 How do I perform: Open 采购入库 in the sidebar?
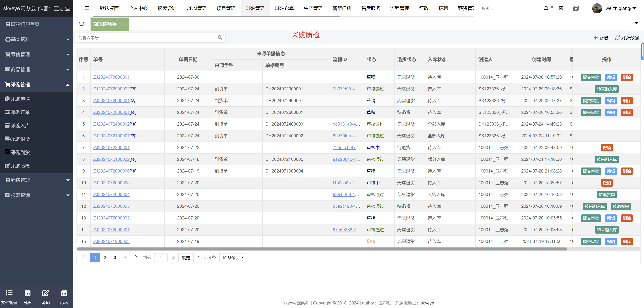click(20, 126)
